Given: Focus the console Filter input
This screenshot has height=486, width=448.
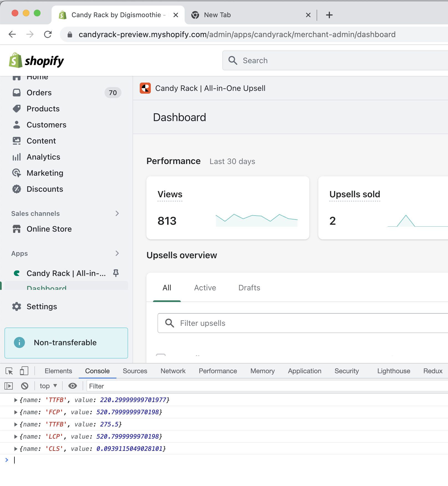Looking at the screenshot, I should pyautogui.click(x=267, y=386).
